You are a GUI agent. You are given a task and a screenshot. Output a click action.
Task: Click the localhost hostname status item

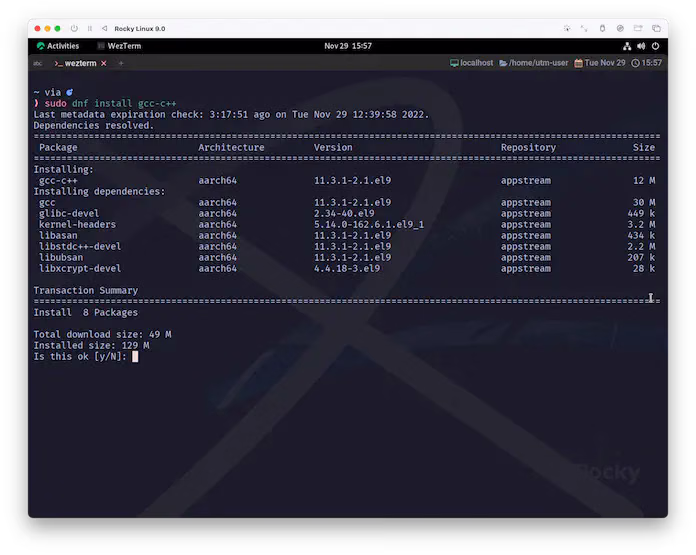click(x=471, y=63)
